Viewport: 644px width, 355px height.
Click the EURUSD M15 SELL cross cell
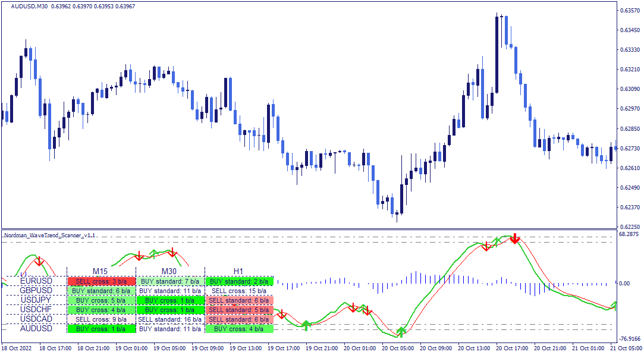point(102,281)
